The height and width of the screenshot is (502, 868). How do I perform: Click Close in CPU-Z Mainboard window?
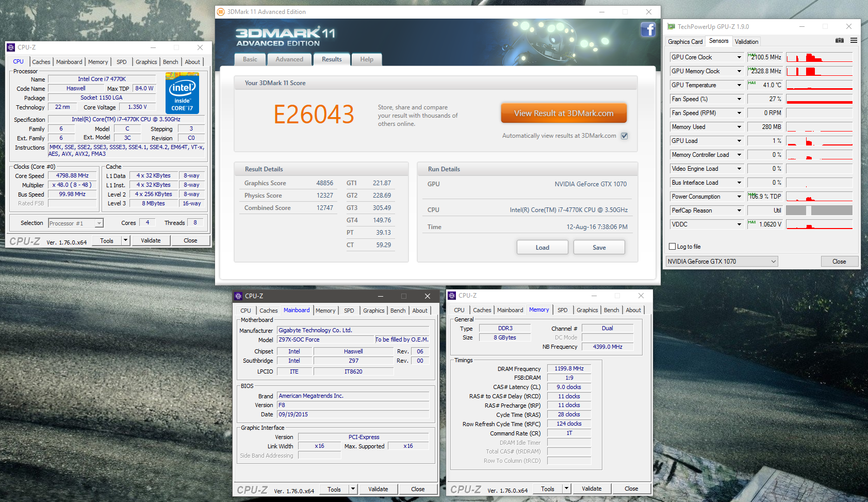pyautogui.click(x=418, y=489)
